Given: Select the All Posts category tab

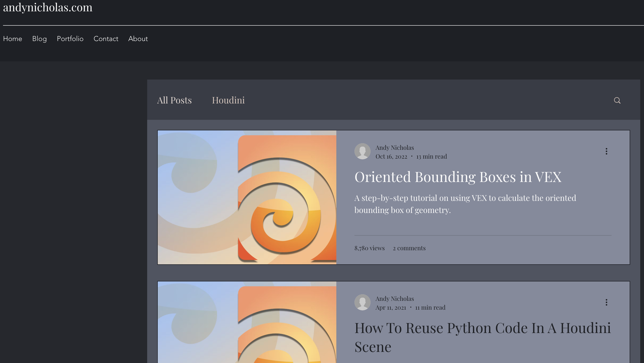Looking at the screenshot, I should 174,100.
